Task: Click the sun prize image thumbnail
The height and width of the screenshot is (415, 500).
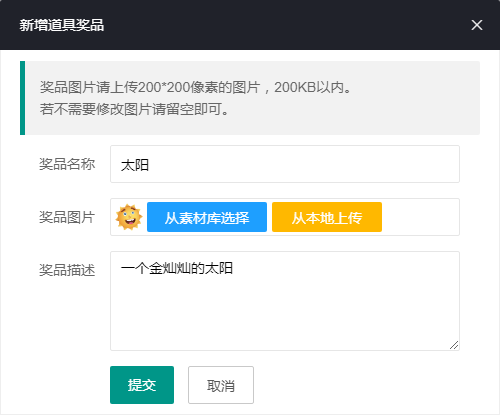Action: [x=129, y=217]
